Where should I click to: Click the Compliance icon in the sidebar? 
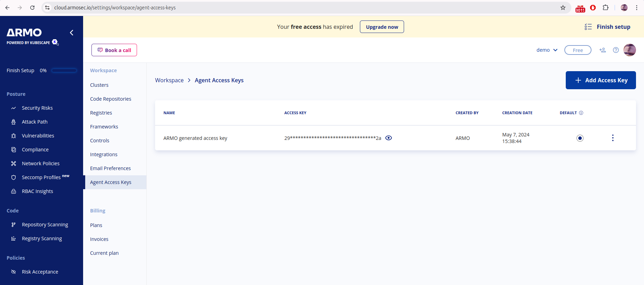(x=14, y=150)
